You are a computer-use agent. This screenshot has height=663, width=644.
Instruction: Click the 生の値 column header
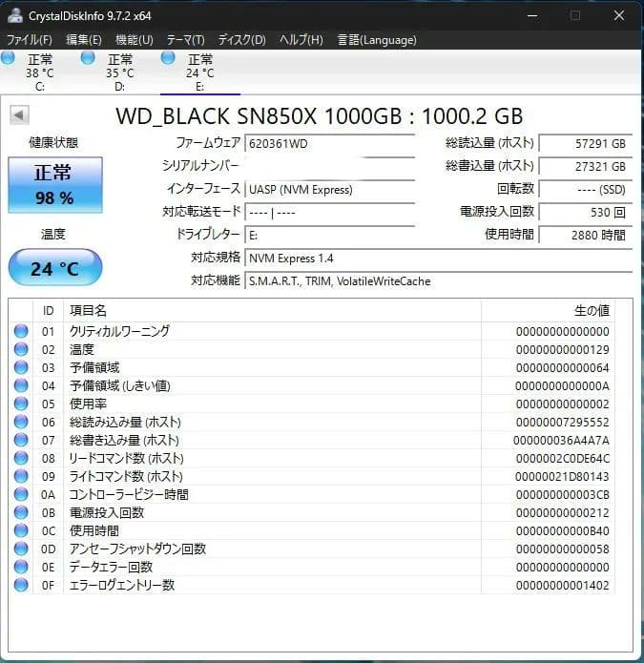click(548, 310)
